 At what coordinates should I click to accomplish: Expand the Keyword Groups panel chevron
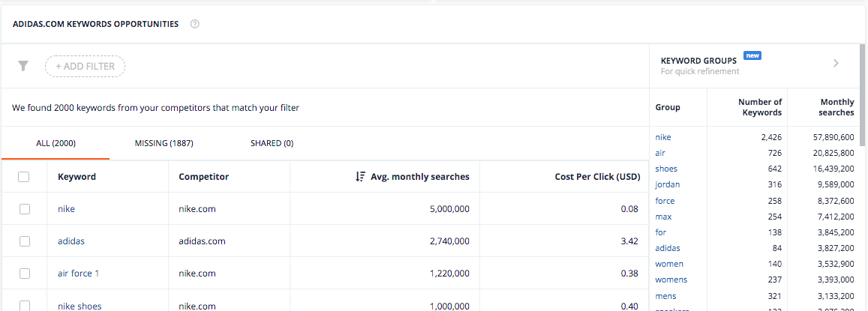tap(836, 63)
